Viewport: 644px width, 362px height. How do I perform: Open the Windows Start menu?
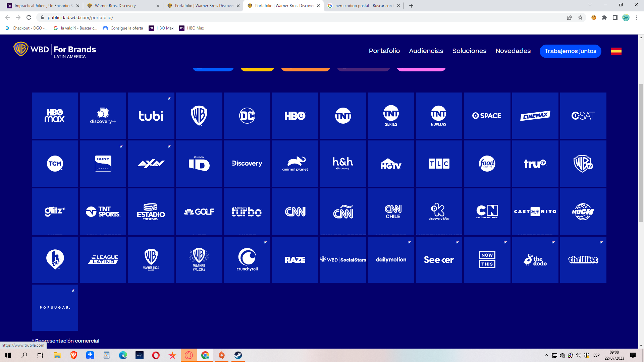point(8,355)
